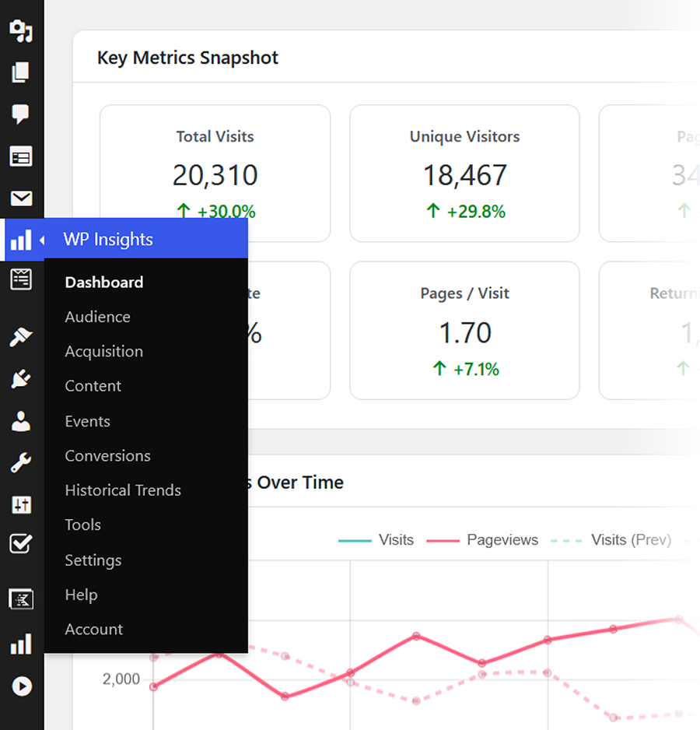Click the Unique Visitors metric card

click(464, 174)
